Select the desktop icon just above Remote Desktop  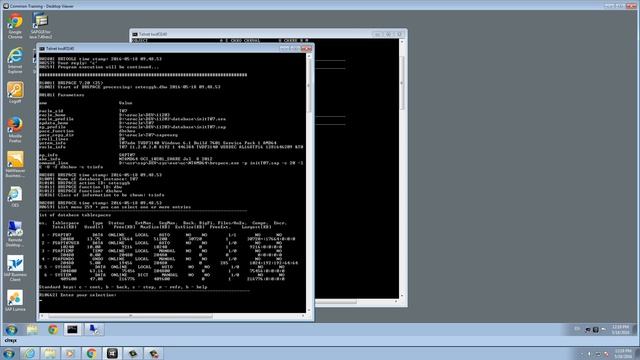(15, 197)
